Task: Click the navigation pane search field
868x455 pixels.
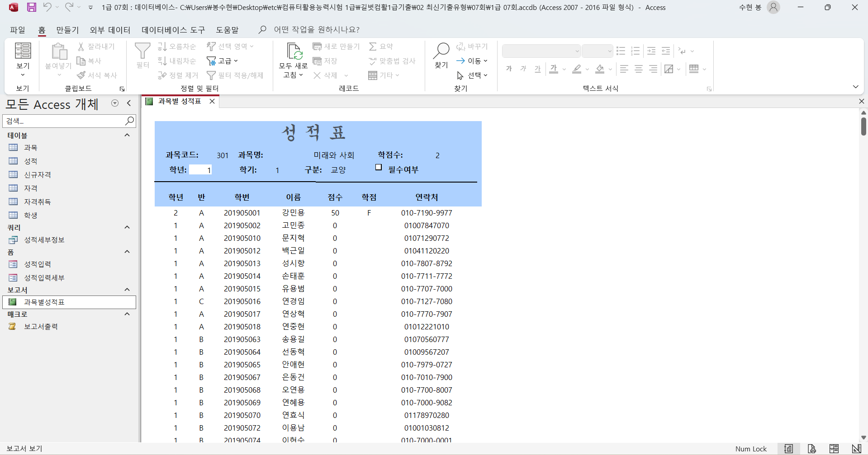Action: [x=63, y=121]
